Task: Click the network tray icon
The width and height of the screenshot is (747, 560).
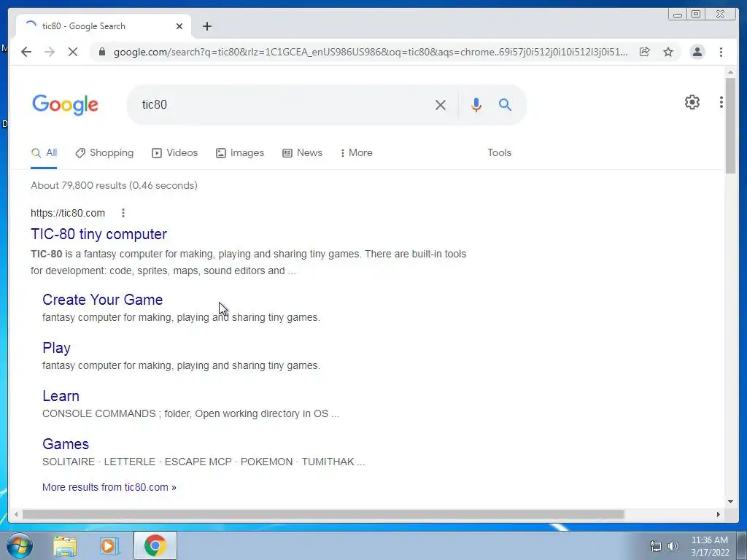Action: coord(656,546)
